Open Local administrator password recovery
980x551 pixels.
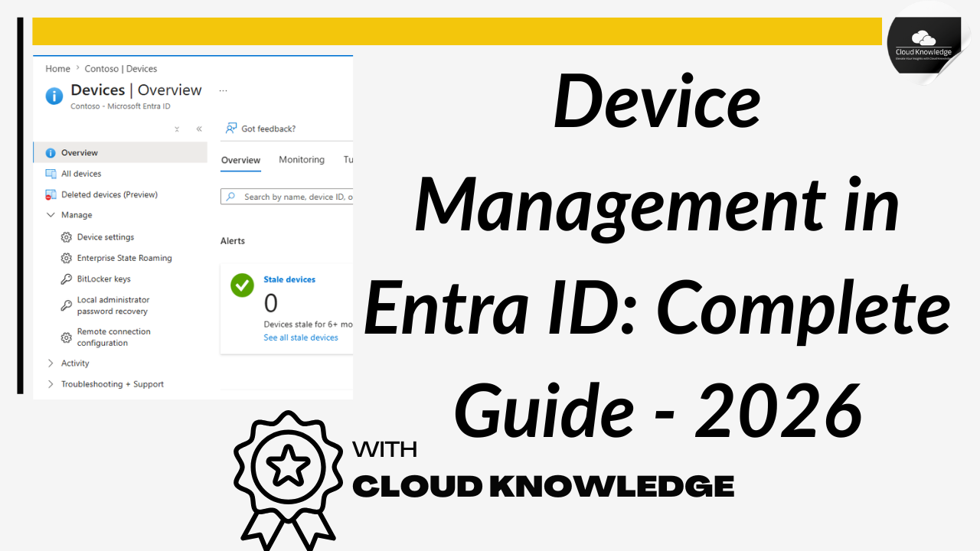tap(113, 305)
